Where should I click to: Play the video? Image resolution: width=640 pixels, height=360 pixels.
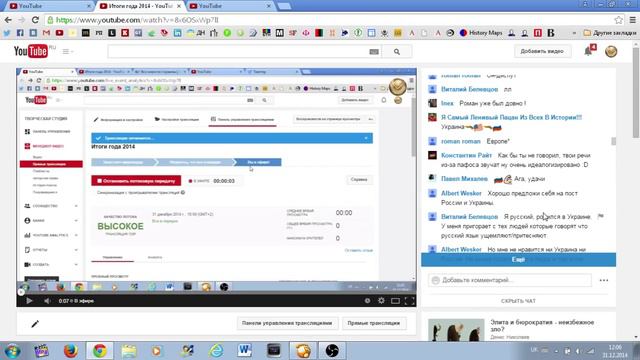pos(29,301)
